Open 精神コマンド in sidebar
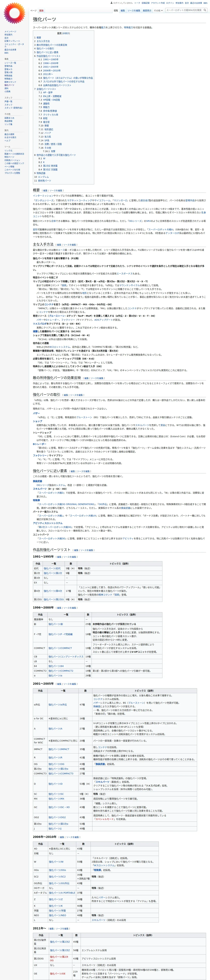Screen dimensions: 210x980 click(10, 82)
